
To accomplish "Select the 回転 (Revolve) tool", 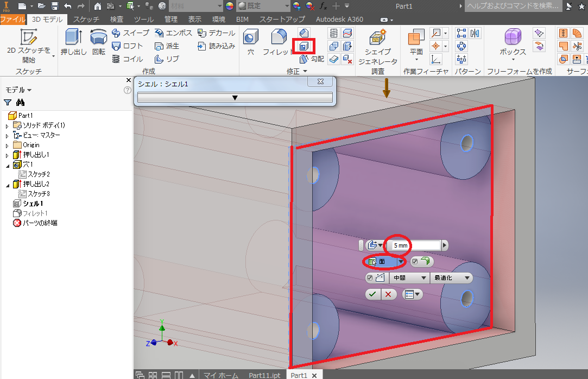I will point(99,42).
